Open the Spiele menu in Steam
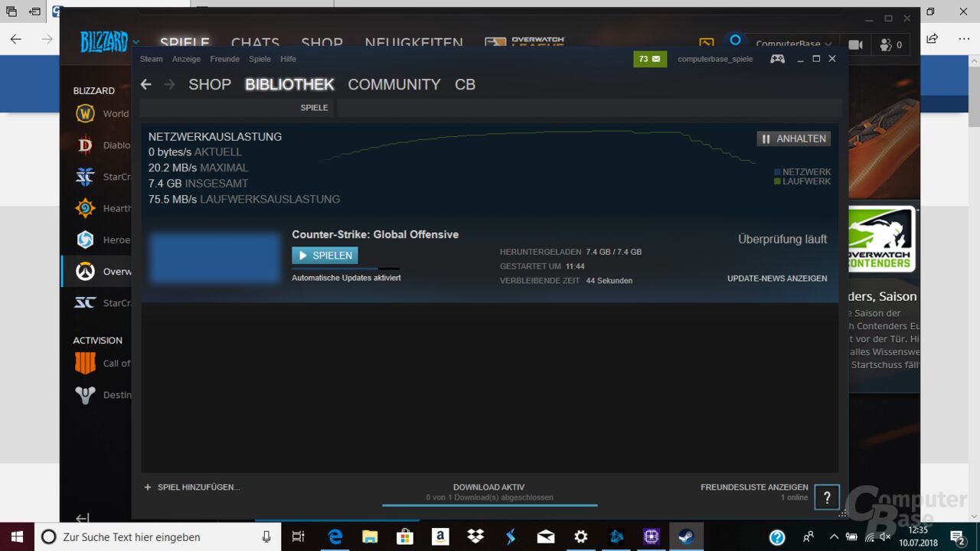This screenshot has width=980, height=551. pos(260,59)
